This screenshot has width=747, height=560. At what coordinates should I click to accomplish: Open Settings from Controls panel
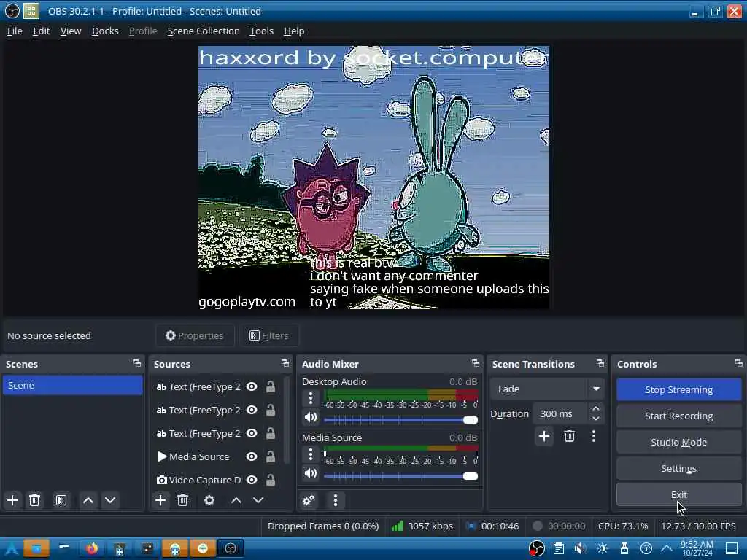pyautogui.click(x=679, y=469)
